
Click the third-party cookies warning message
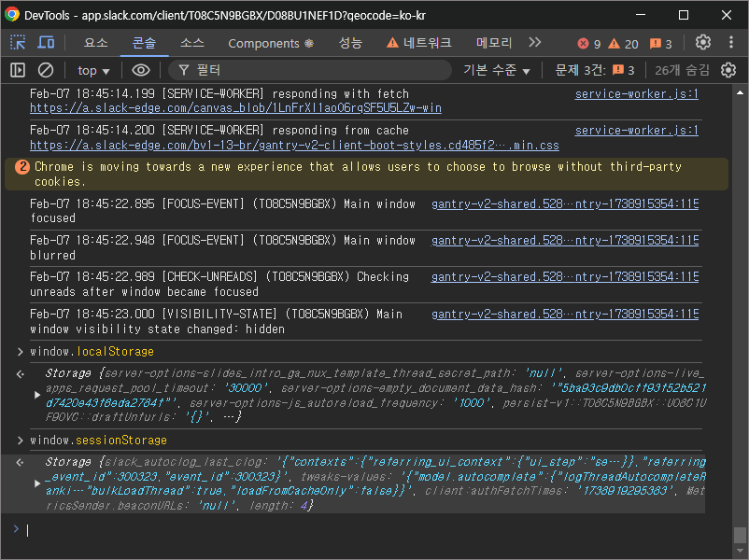pos(358,175)
